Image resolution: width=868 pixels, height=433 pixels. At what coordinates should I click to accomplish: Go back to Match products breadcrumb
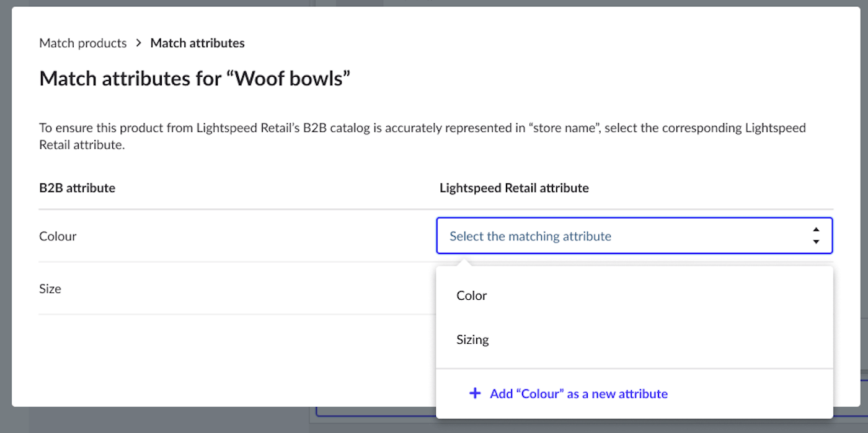pyautogui.click(x=82, y=43)
